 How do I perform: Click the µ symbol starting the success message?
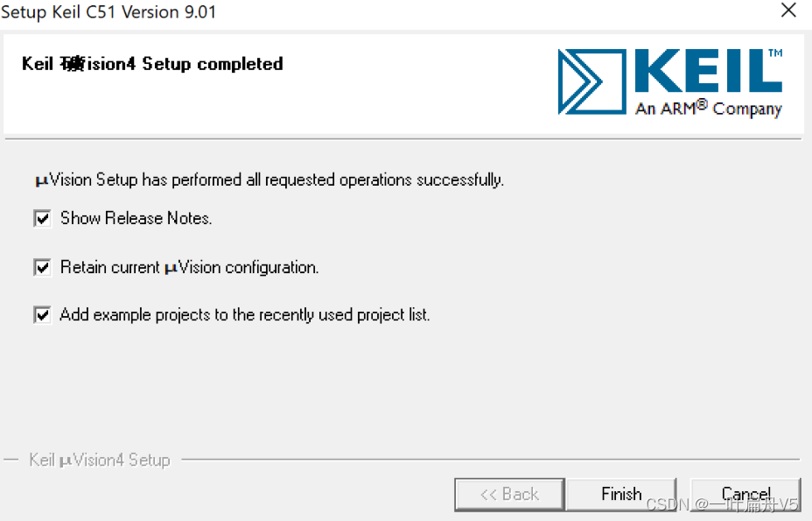click(x=41, y=181)
